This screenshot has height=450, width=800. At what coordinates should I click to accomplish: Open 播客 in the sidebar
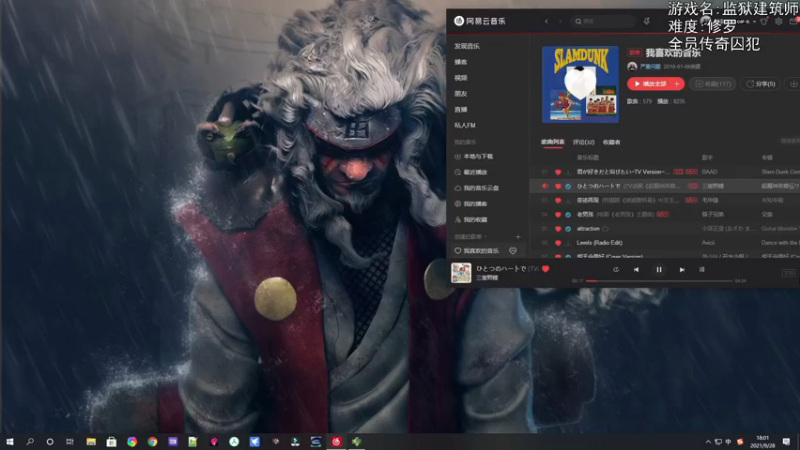[461, 62]
